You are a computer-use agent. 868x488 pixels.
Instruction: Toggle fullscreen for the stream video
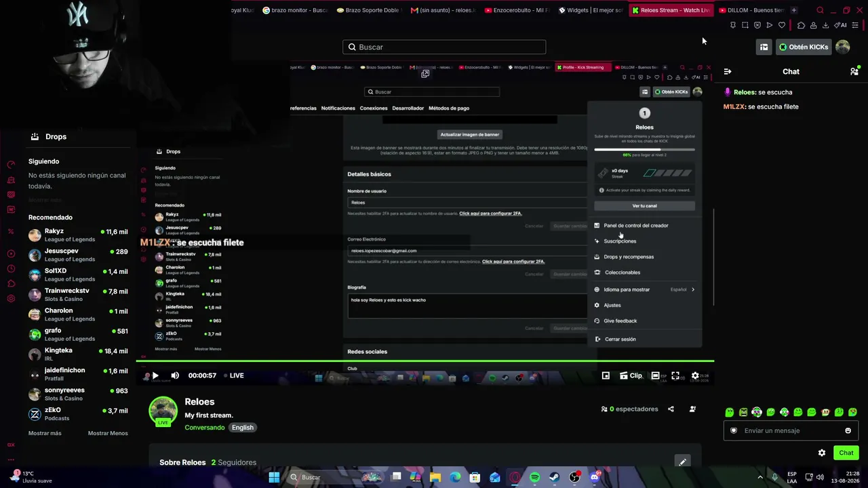point(675,375)
